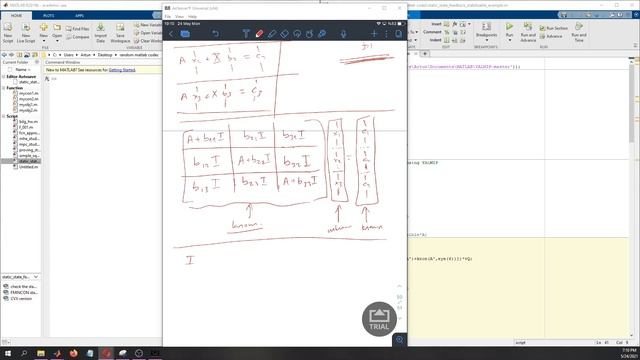Tap the back arrow in notes app
This screenshot has height=360, width=640.
[171, 34]
